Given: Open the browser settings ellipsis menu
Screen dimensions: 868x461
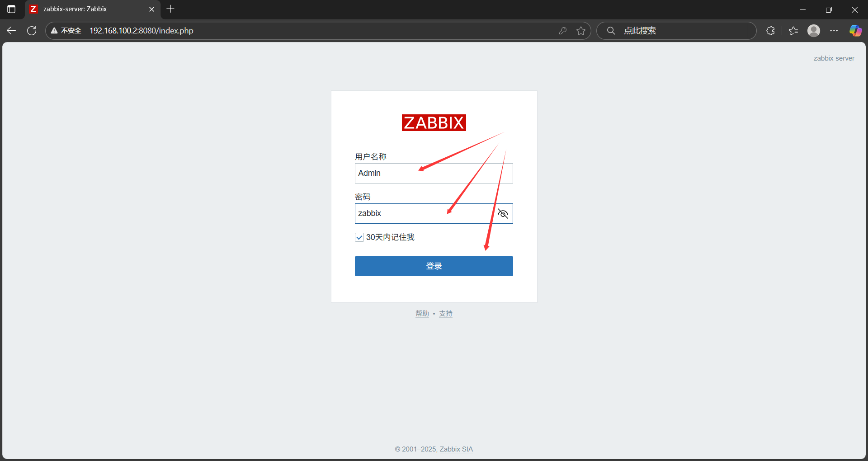Looking at the screenshot, I should click(x=834, y=31).
